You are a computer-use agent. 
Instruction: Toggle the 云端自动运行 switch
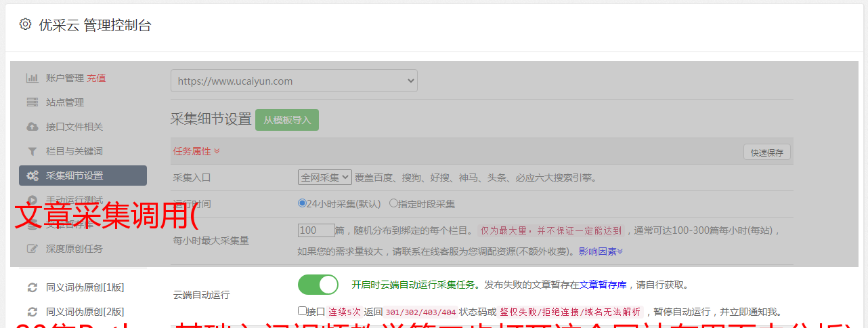(x=318, y=285)
